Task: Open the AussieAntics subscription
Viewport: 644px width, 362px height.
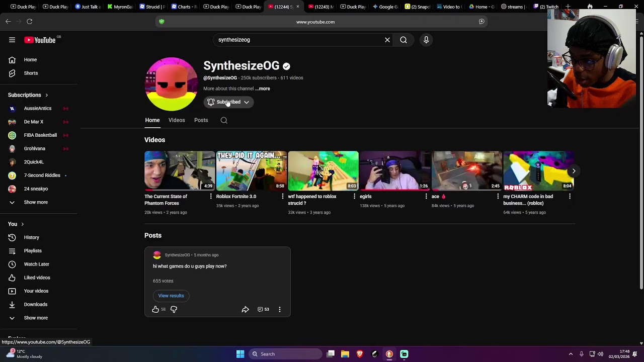Action: [x=38, y=109]
